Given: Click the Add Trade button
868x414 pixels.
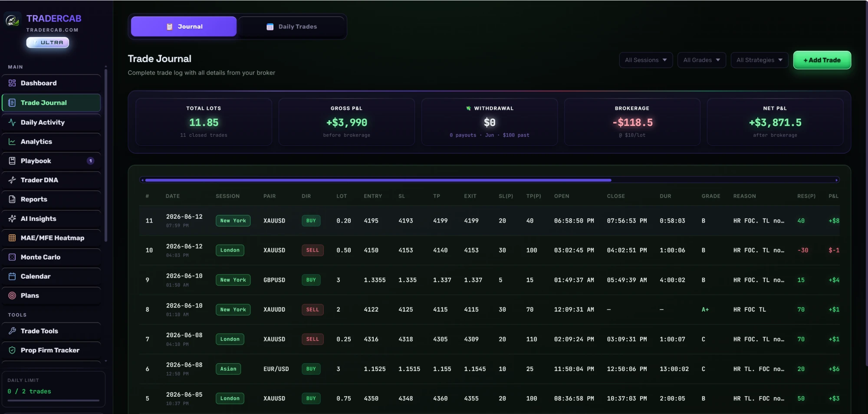Looking at the screenshot, I should (822, 60).
